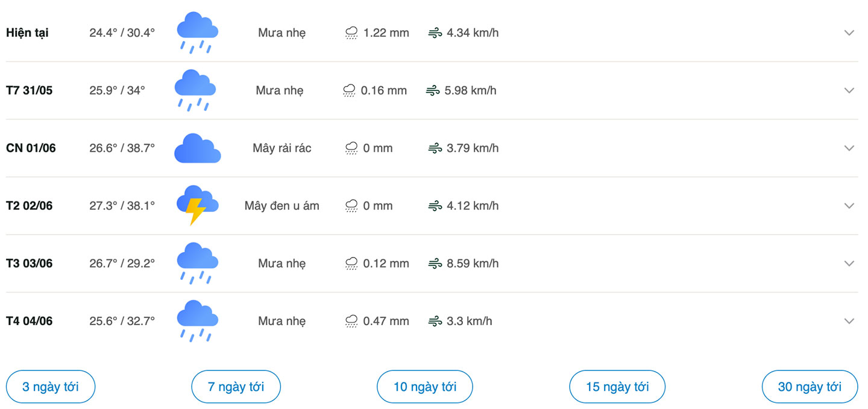Click the rain cloud icon for T7 31/05

(195, 90)
